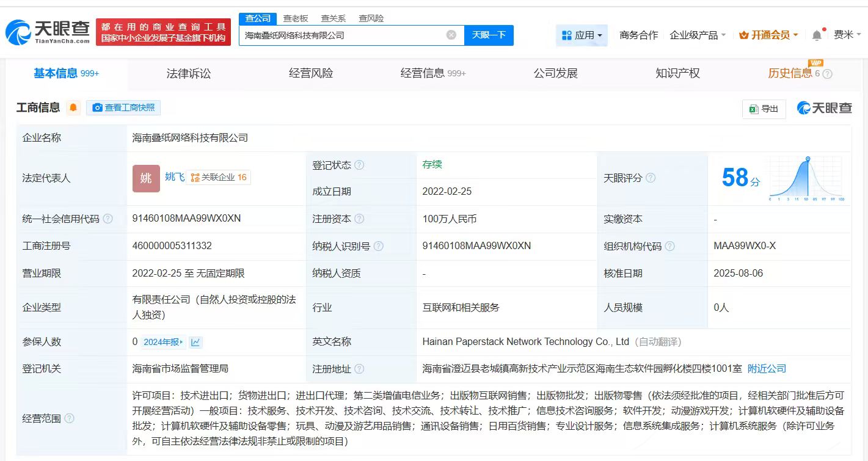Click the 互联网和相关服务 industry value
Image resolution: width=868 pixels, height=461 pixels.
pos(461,308)
